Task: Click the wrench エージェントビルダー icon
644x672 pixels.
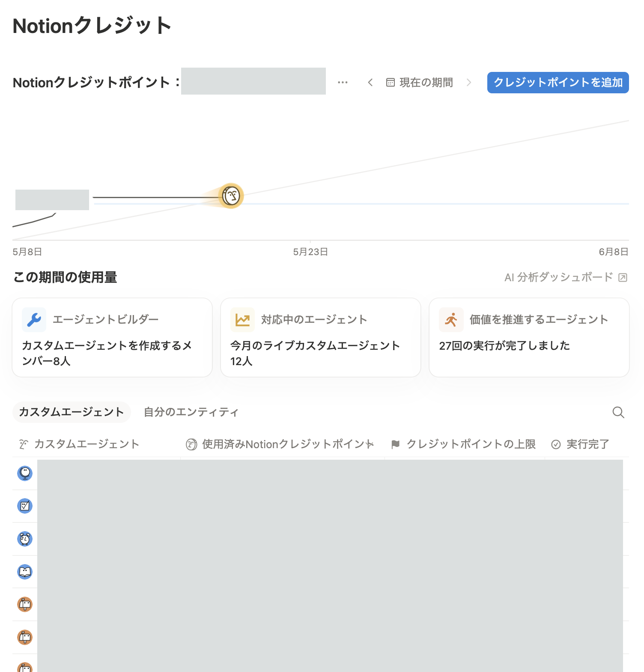Action: (x=34, y=320)
